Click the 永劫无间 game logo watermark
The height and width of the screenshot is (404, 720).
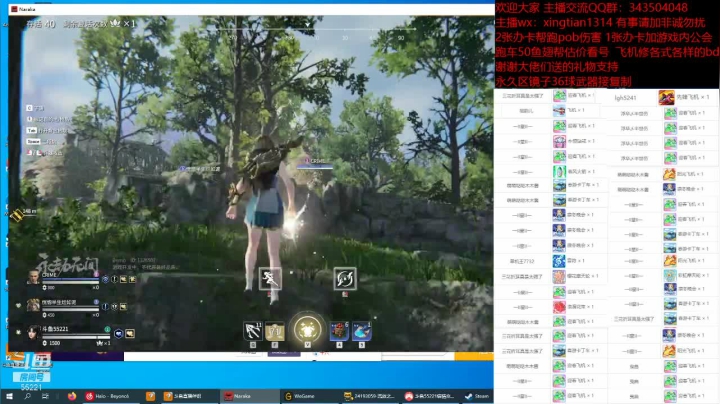tap(68, 263)
